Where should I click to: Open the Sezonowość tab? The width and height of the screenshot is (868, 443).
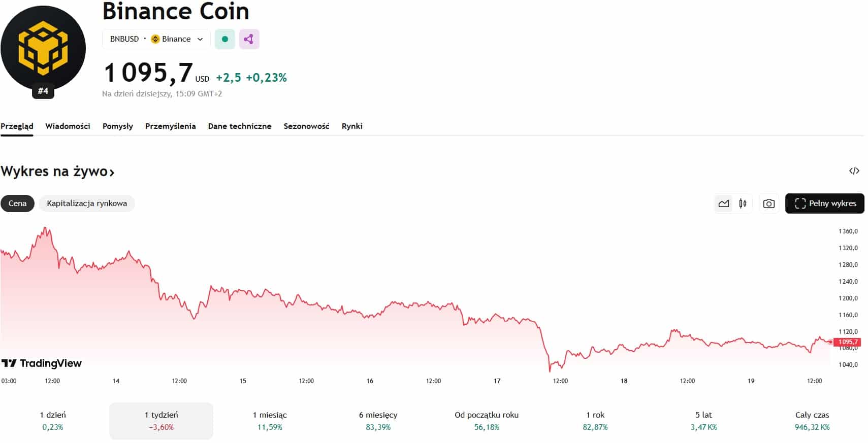click(x=306, y=126)
